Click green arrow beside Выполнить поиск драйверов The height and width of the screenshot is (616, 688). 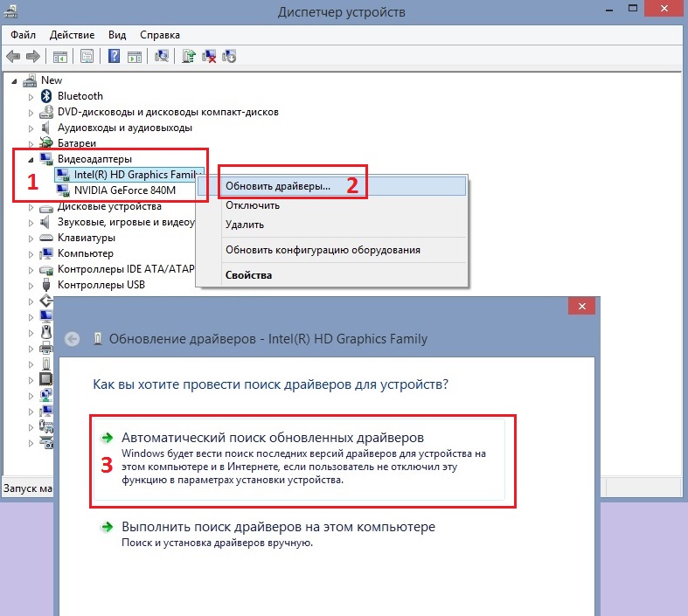pos(107,527)
